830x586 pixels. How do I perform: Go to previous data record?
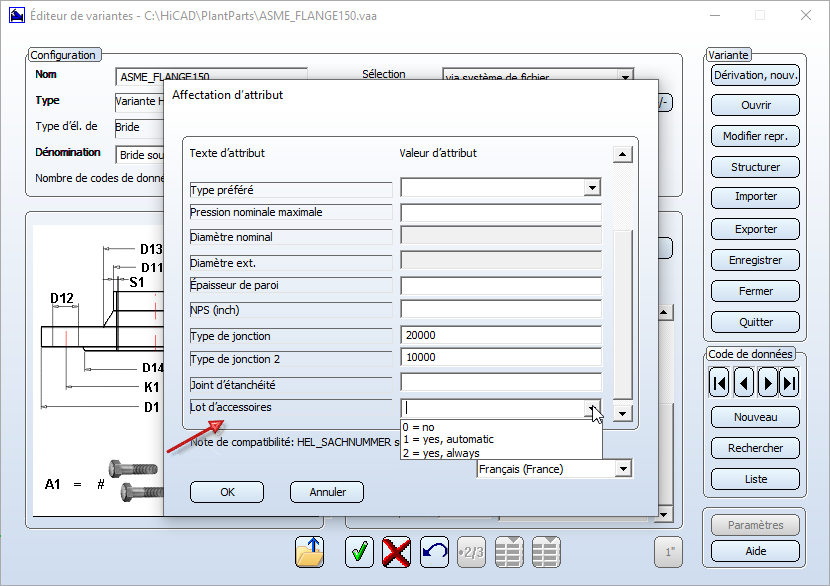point(743,383)
